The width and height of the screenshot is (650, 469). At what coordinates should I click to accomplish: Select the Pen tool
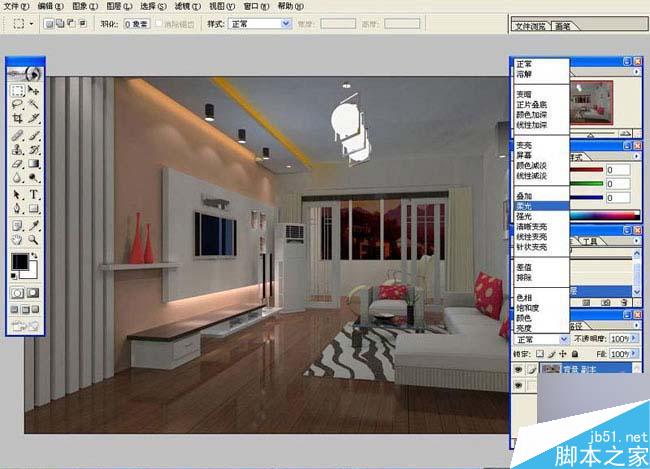click(17, 208)
